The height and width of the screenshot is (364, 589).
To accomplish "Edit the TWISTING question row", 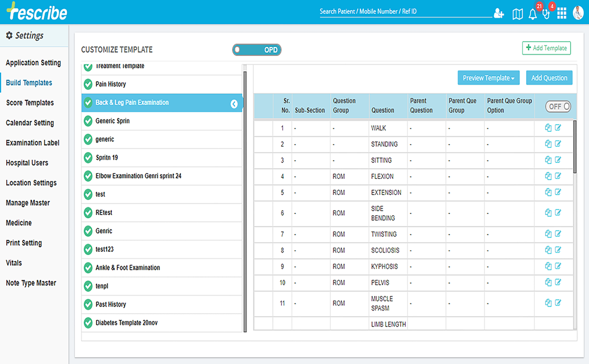I will pos(558,233).
